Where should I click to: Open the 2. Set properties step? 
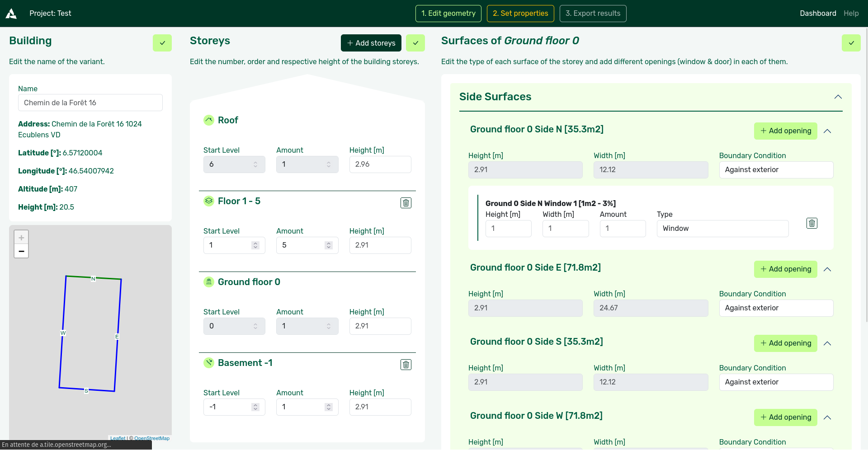point(520,14)
